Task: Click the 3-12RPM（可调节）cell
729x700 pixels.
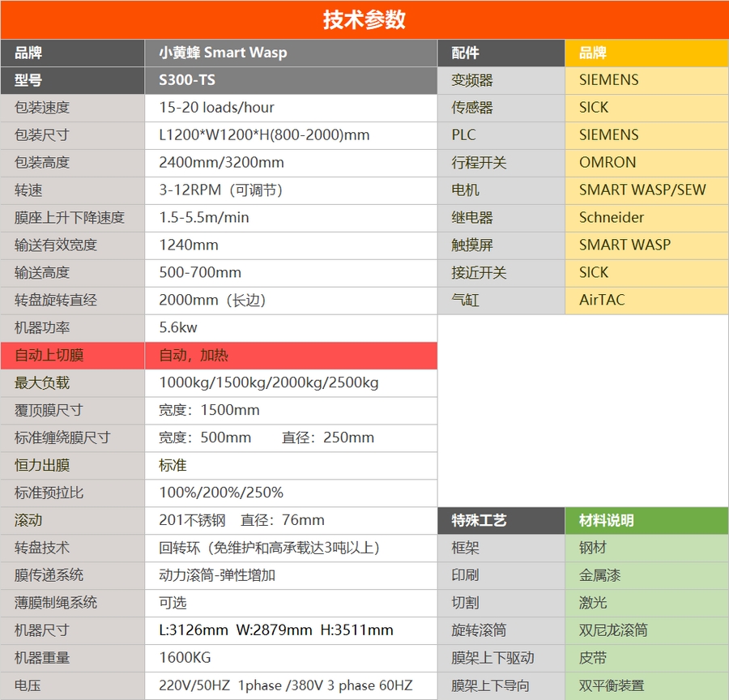Action: click(x=291, y=190)
